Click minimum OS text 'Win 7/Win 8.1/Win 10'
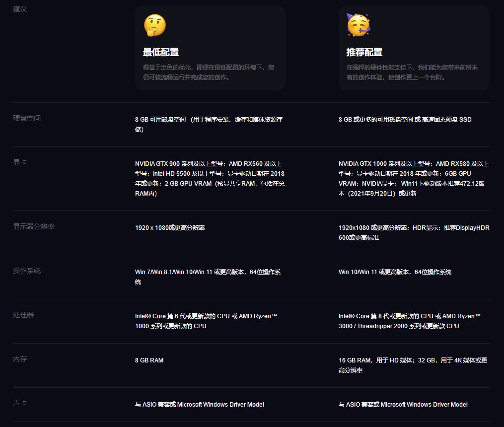Screen dimensions: 504x427 (208, 277)
